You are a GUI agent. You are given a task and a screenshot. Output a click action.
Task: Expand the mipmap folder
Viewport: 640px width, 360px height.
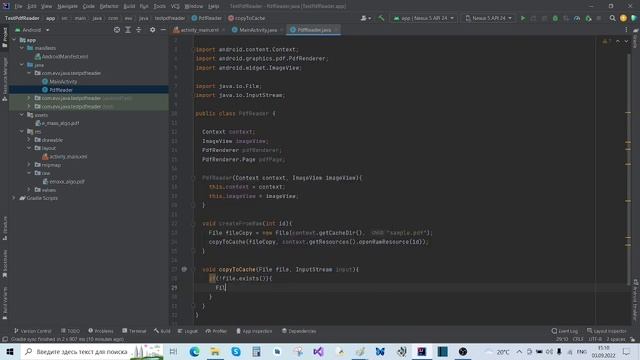29,165
